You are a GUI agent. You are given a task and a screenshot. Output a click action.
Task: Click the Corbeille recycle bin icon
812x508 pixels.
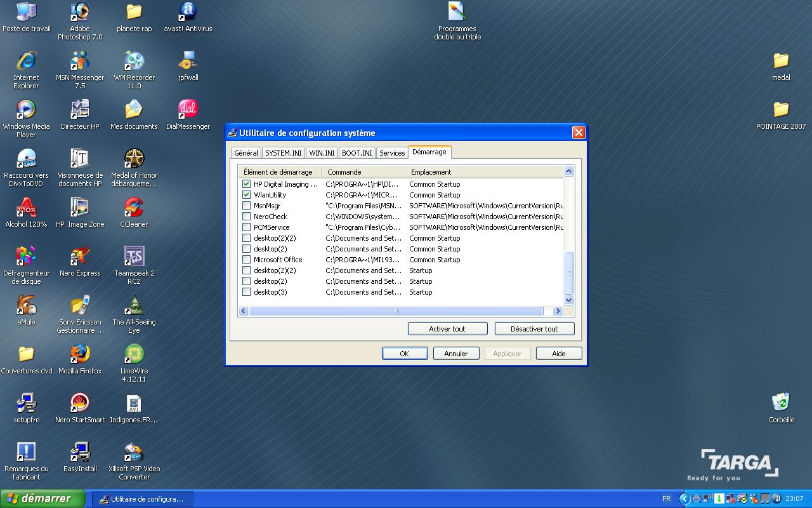[781, 408]
